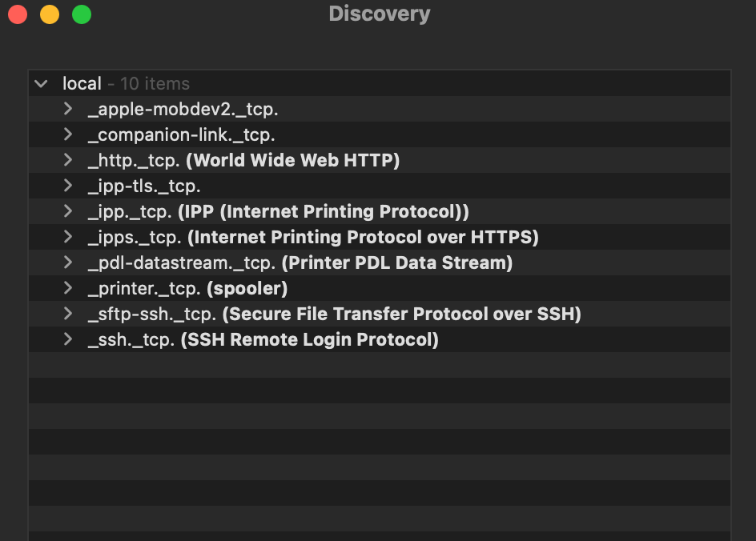Expand the _apple-mobdev2._tcp. service

tap(68, 109)
